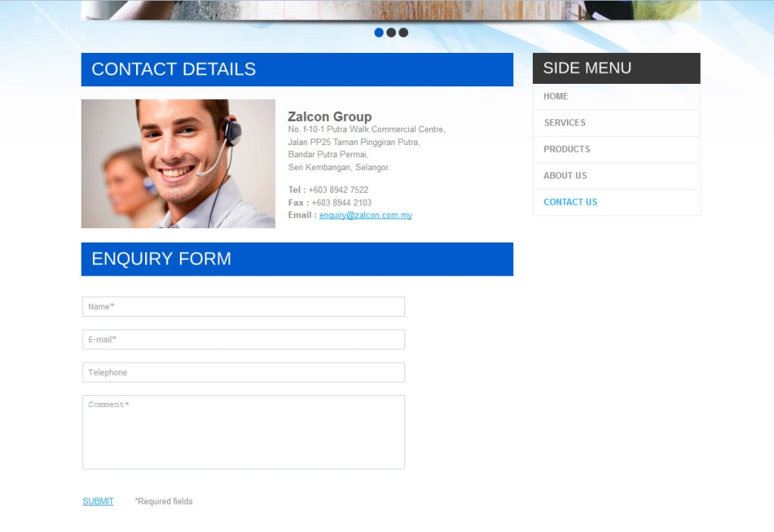
Task: Click the call center agent photo
Action: pos(178,164)
